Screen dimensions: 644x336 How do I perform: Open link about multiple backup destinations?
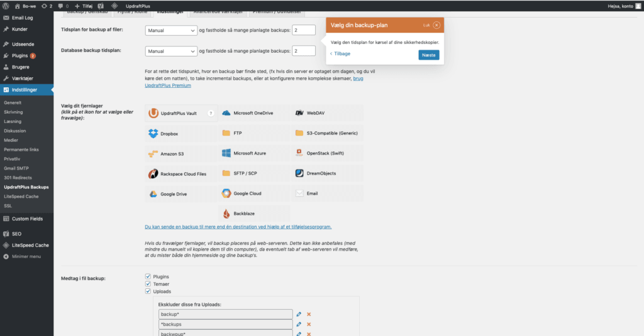pyautogui.click(x=238, y=227)
